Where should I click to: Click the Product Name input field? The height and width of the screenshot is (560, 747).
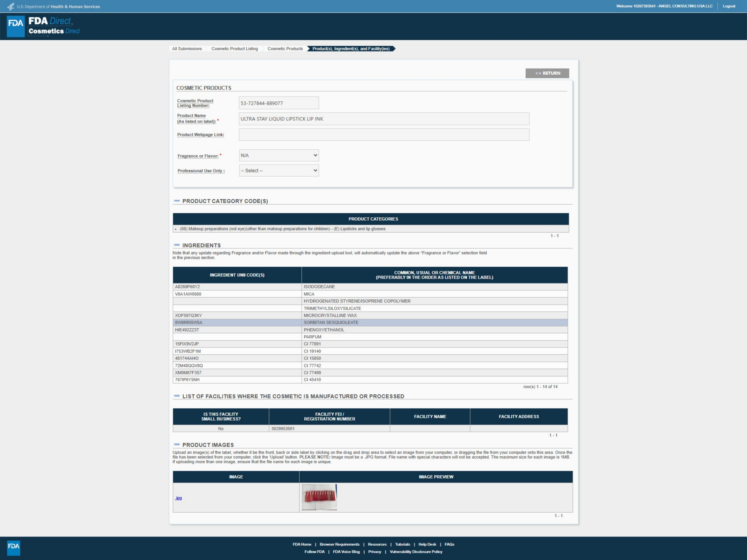[x=384, y=119]
